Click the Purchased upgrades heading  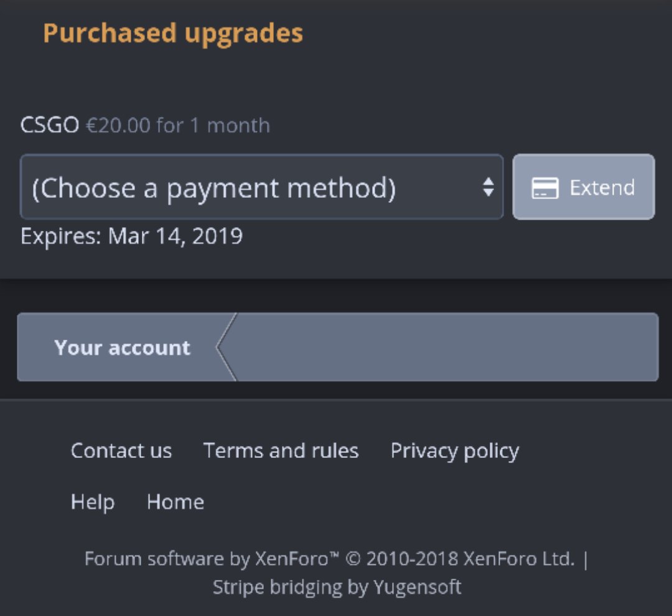(x=173, y=33)
